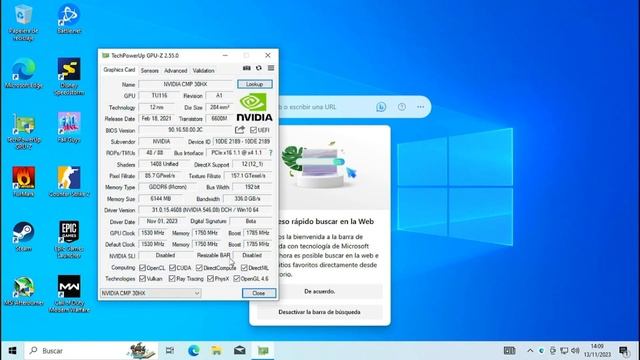640x360 pixels.
Task: Click the Driver Date value Nov 01, 2023
Action: 162,221
